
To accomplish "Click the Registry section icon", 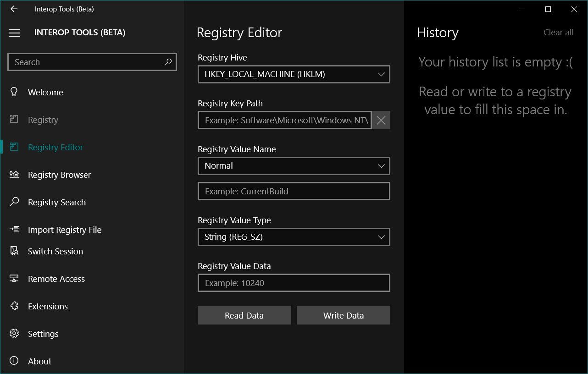I will (x=14, y=120).
